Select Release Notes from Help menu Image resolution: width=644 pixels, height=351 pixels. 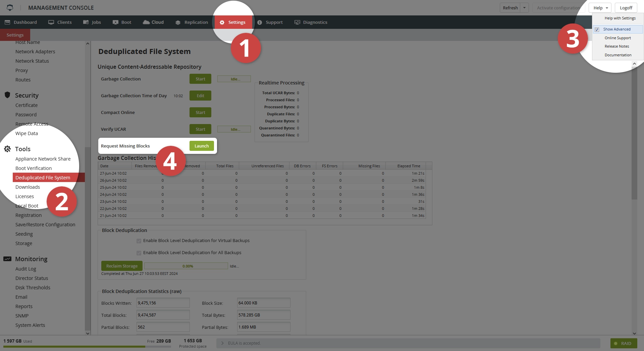pos(617,47)
